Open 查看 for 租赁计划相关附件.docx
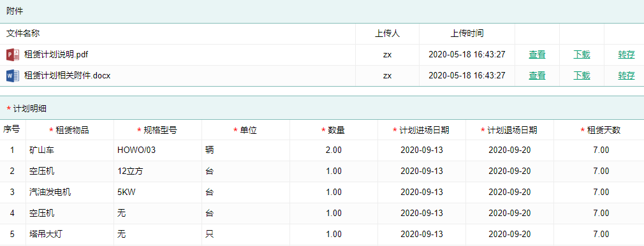The height and width of the screenshot is (246, 644). [x=538, y=76]
